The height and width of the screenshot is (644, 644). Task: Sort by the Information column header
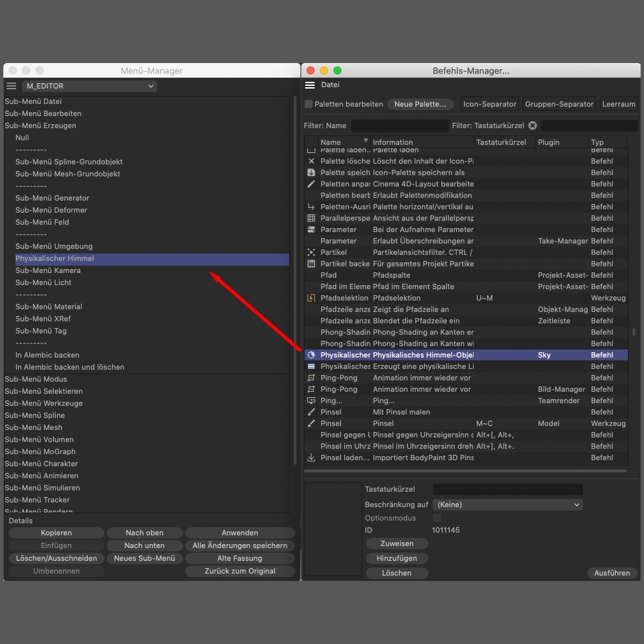(x=422, y=142)
